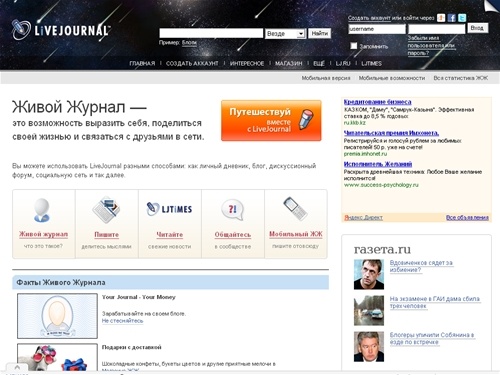Open the Мобильные возможности link
The width and height of the screenshot is (500, 375).
(x=392, y=78)
